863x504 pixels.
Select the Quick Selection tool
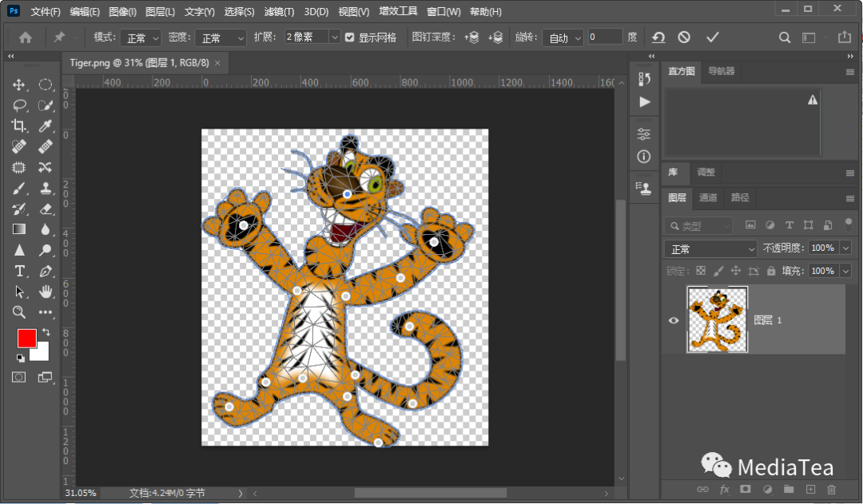coord(45,105)
